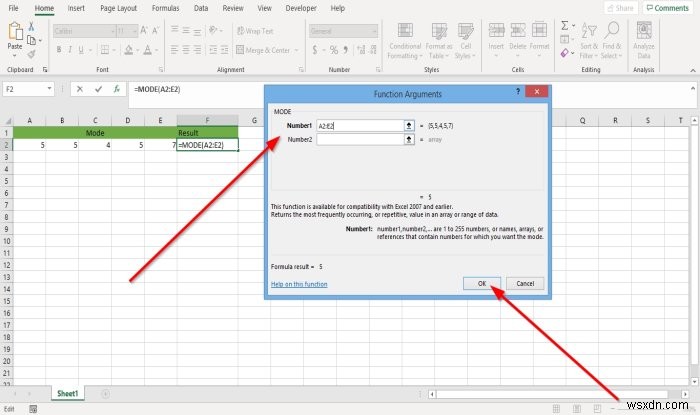Image resolution: width=700 pixels, height=415 pixels.
Task: Click the Clear eraser icon
Action: (x=565, y=53)
